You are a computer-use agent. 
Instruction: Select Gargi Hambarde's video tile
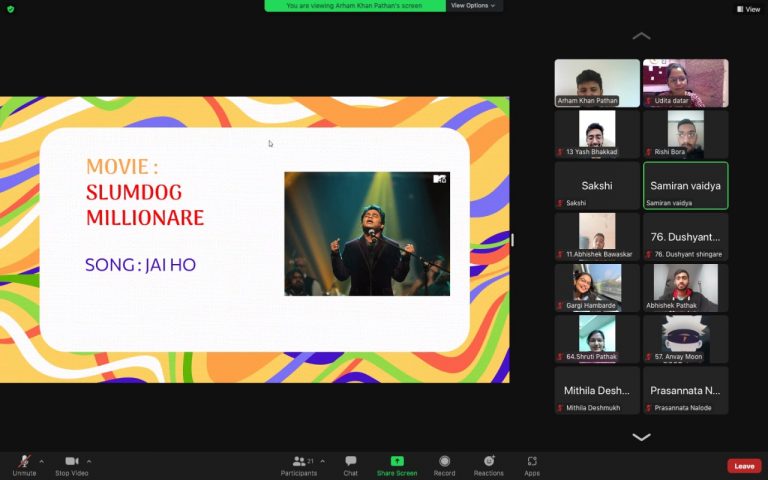(x=597, y=288)
